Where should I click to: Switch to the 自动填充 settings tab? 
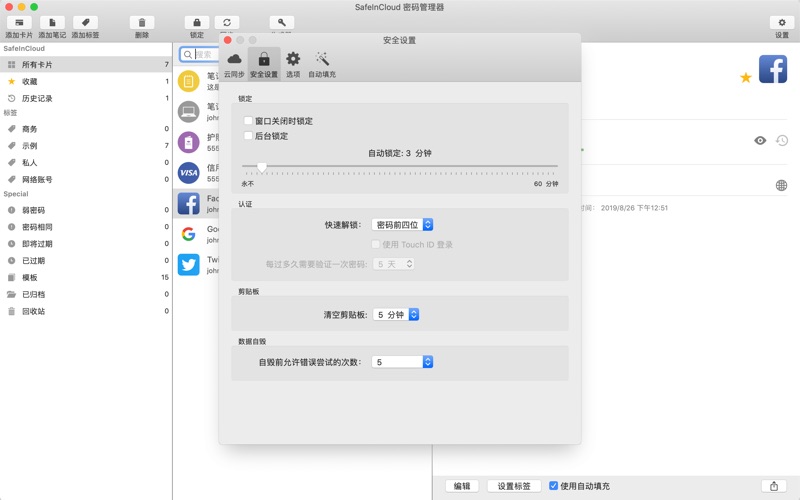coord(322,64)
